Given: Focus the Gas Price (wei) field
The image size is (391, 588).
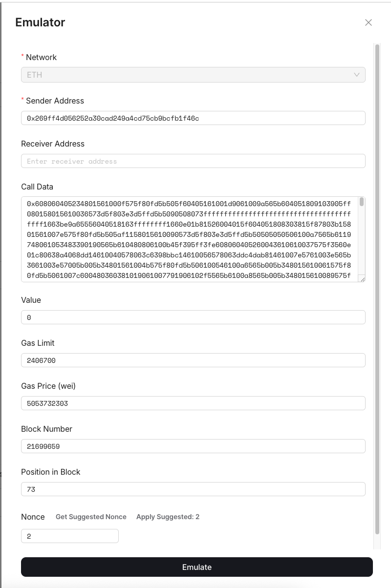Looking at the screenshot, I should (x=193, y=403).
